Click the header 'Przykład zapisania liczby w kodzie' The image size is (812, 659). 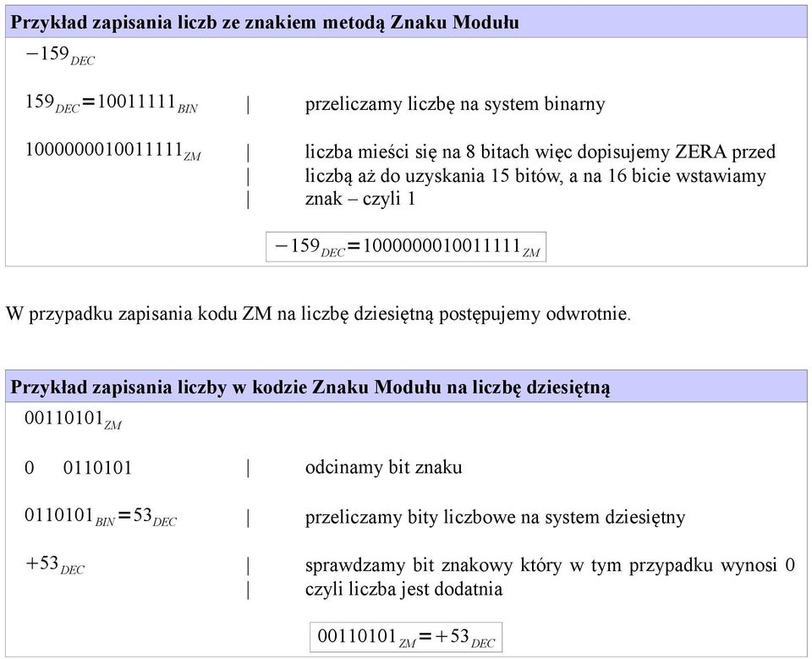[x=310, y=387]
